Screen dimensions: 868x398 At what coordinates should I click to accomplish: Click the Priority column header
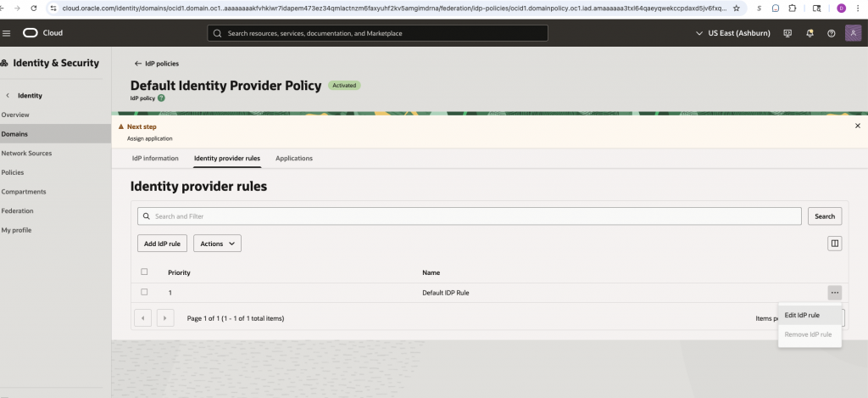(x=180, y=272)
